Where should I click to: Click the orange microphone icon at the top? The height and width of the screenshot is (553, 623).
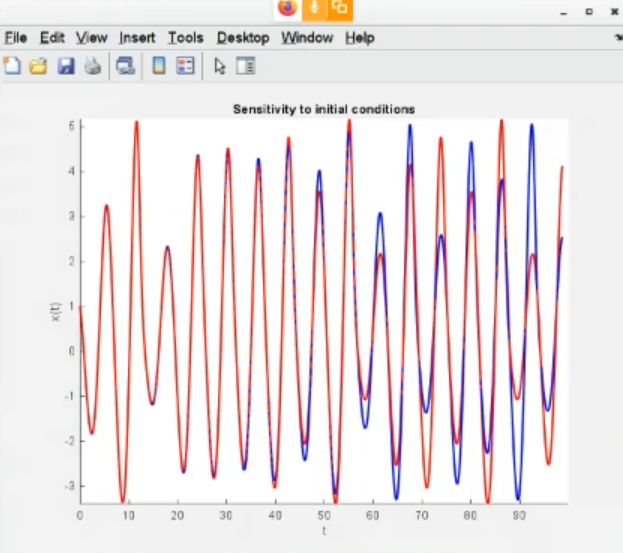[x=314, y=9]
